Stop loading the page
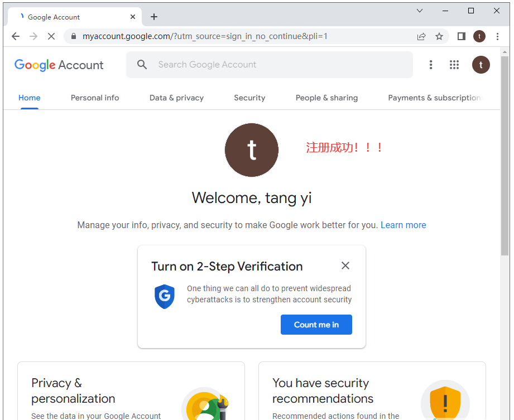 [51, 36]
